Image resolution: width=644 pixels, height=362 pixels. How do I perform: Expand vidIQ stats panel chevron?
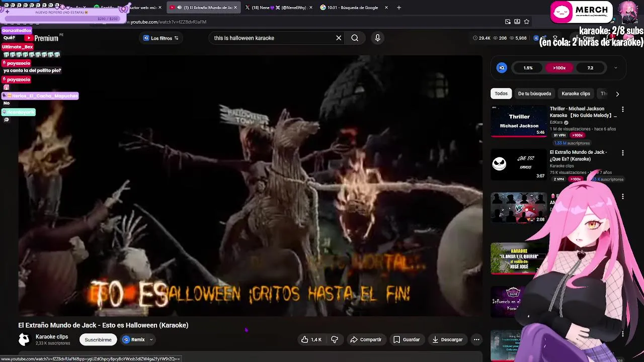tap(615, 68)
